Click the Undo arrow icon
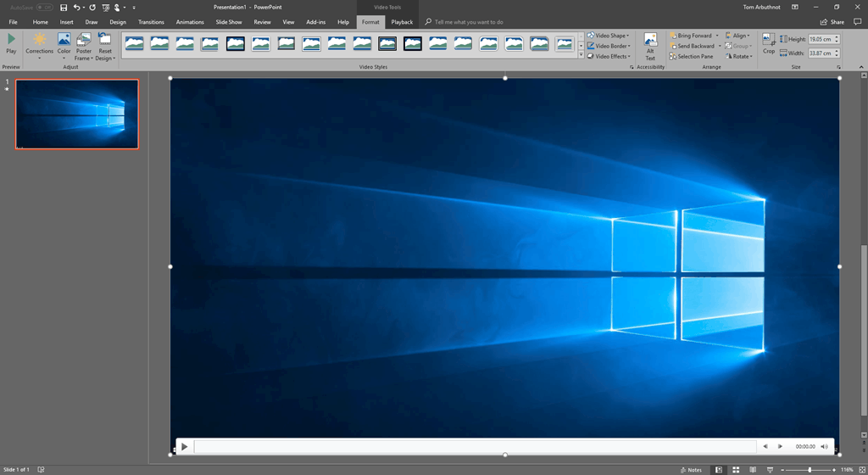Image resolution: width=868 pixels, height=475 pixels. [x=77, y=8]
